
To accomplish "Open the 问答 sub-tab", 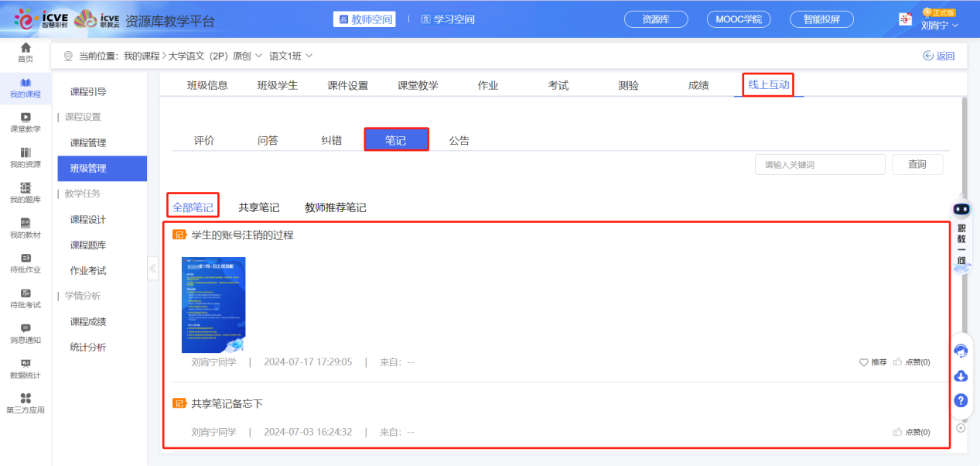I will point(269,139).
